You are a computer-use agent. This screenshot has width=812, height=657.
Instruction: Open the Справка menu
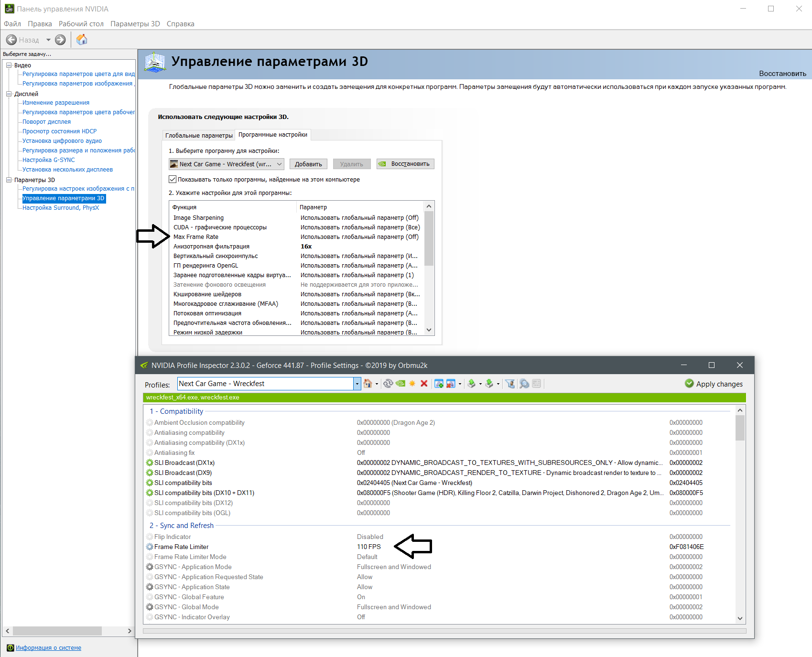click(x=181, y=24)
